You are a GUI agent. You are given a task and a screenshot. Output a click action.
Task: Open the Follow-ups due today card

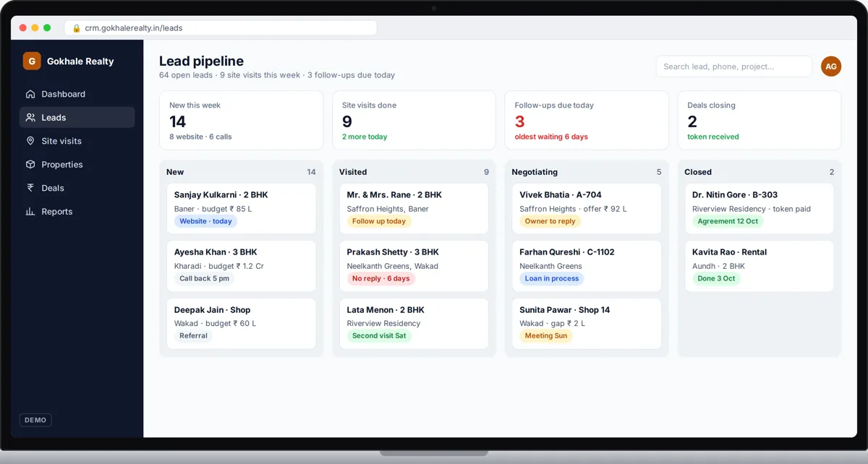point(587,120)
